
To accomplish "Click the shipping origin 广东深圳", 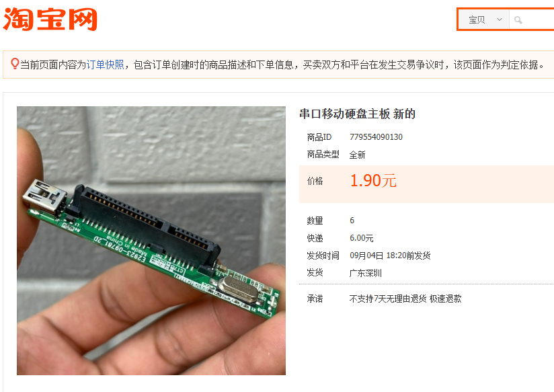I will 365,273.
